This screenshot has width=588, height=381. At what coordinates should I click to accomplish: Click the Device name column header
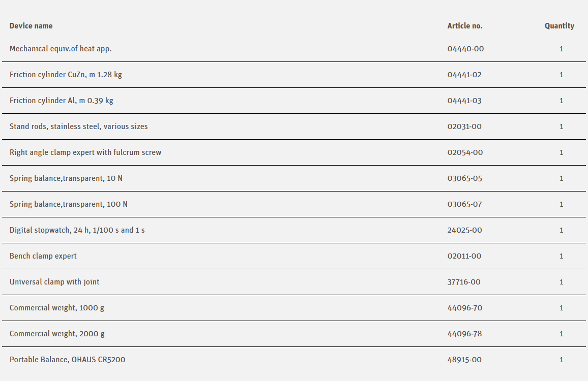point(31,26)
